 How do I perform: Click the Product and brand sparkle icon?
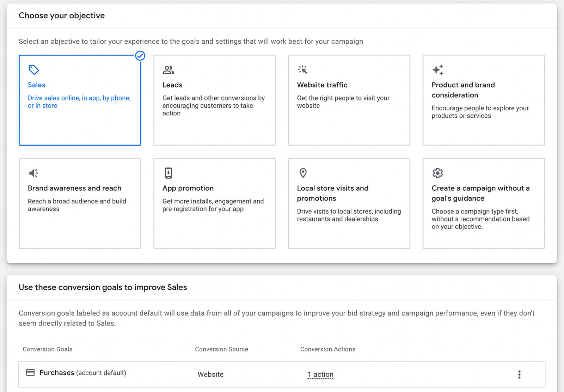point(438,70)
